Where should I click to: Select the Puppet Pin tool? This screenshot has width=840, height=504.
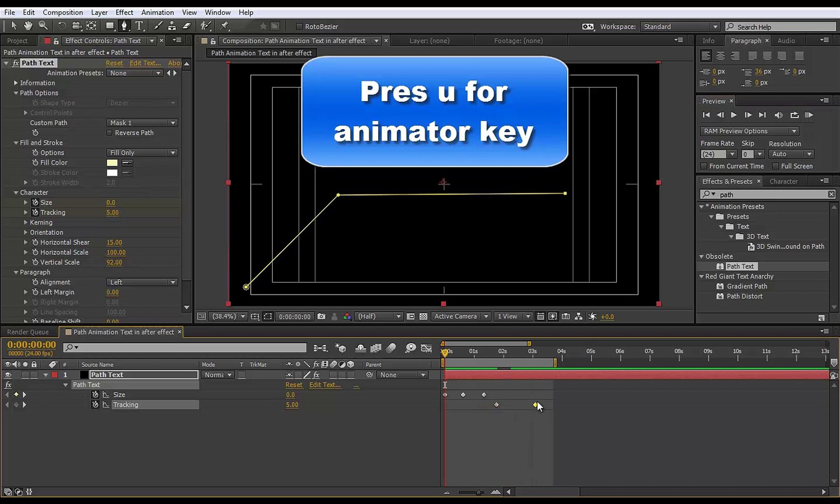coord(224,27)
